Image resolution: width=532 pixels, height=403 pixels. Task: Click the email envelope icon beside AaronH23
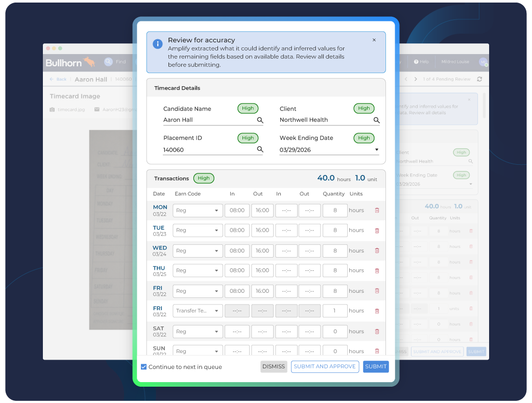[96, 110]
